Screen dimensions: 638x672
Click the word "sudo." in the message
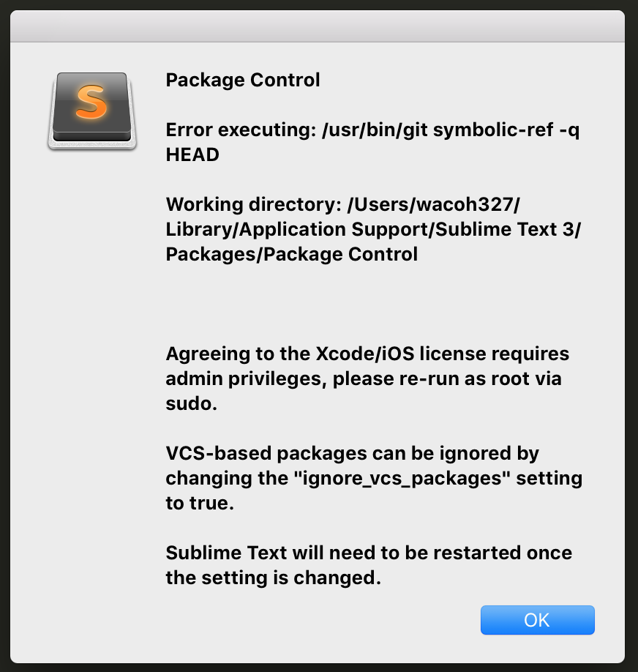click(192, 403)
